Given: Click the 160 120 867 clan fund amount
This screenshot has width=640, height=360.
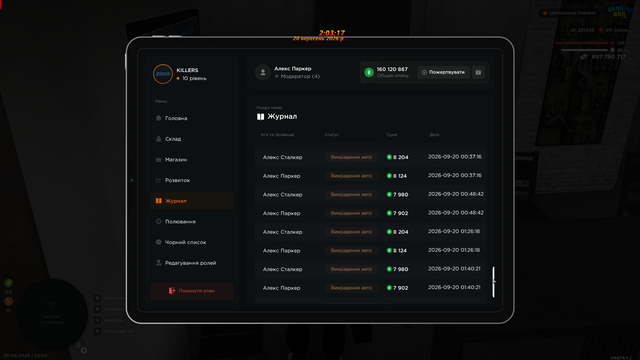Looking at the screenshot, I should coord(392,69).
